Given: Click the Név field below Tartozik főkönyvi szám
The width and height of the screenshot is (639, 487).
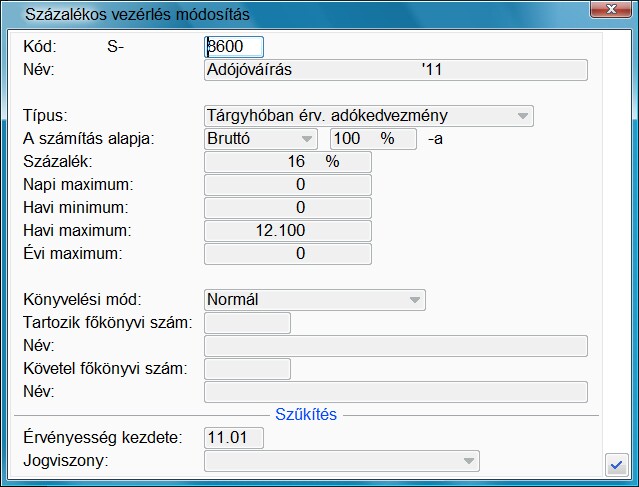Looking at the screenshot, I should click(x=396, y=346).
